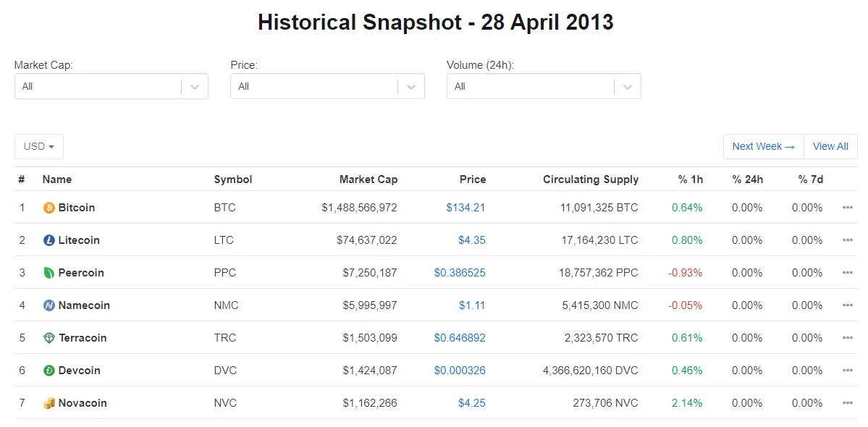Click Peercoin market cap $7,250,187
This screenshot has height=427, width=868.
tap(370, 273)
